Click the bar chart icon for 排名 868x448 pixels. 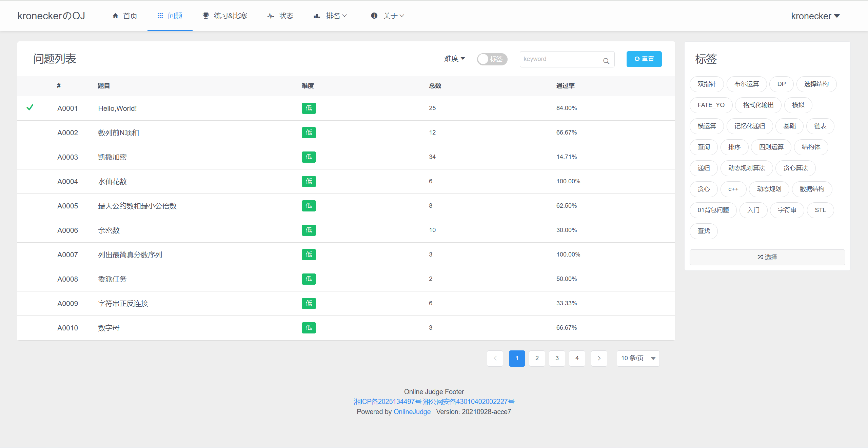click(x=317, y=16)
